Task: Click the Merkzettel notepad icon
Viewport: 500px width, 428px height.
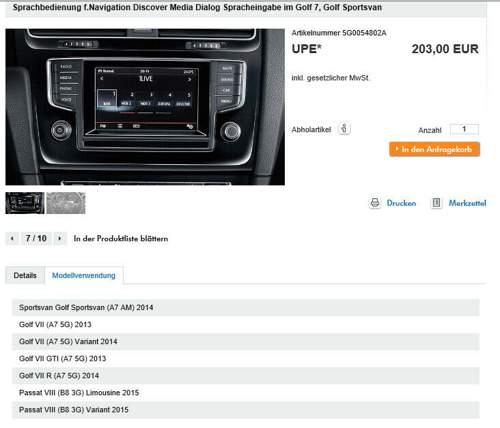Action: (436, 203)
